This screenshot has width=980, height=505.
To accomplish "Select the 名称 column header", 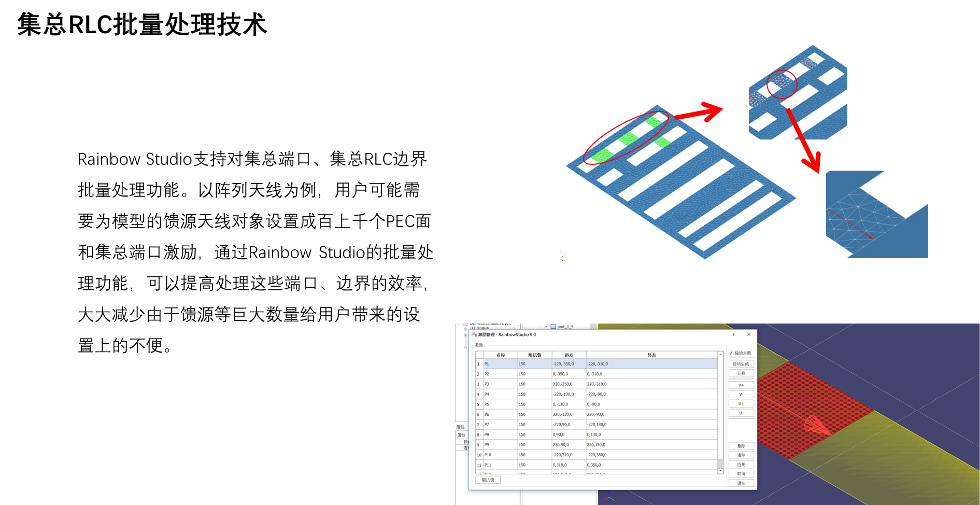I will point(501,355).
